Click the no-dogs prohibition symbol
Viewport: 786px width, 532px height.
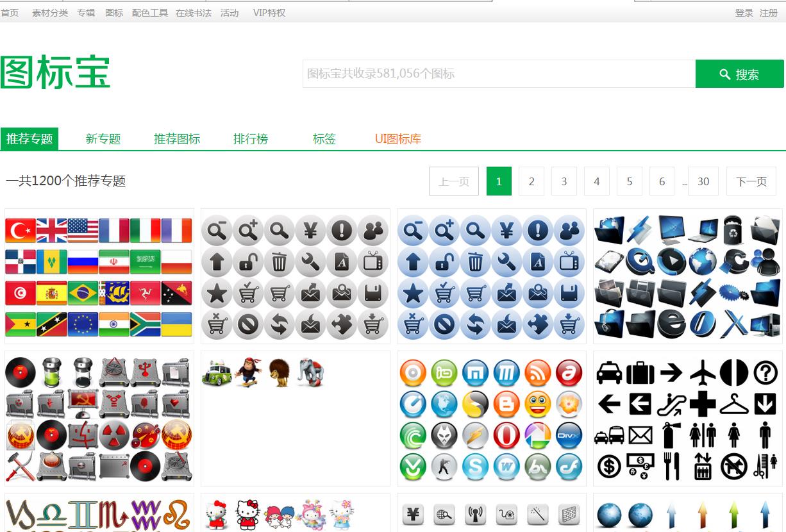point(734,467)
